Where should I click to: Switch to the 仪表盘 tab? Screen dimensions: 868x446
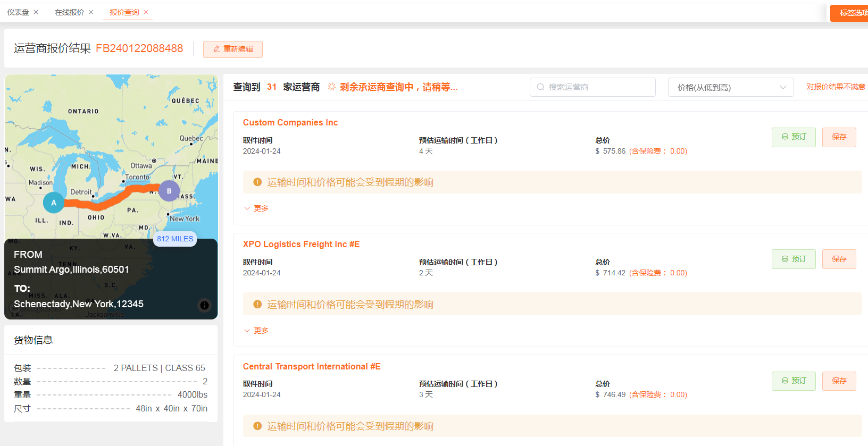coord(18,12)
